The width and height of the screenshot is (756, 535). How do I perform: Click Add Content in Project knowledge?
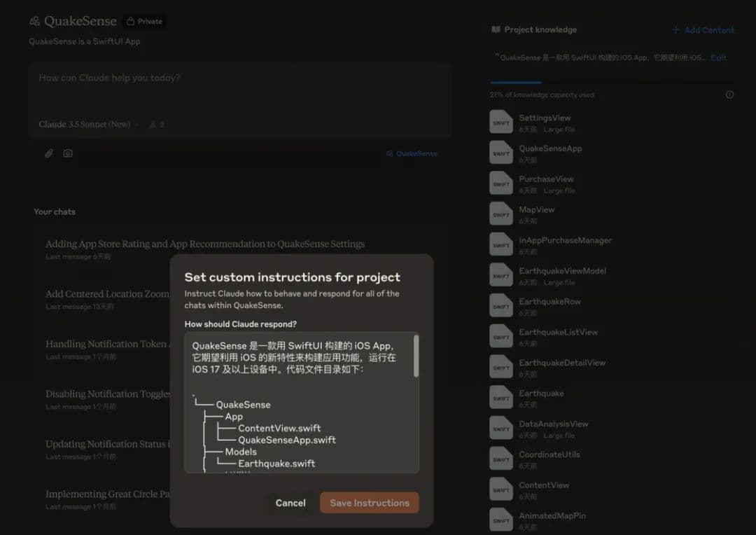pyautogui.click(x=703, y=30)
